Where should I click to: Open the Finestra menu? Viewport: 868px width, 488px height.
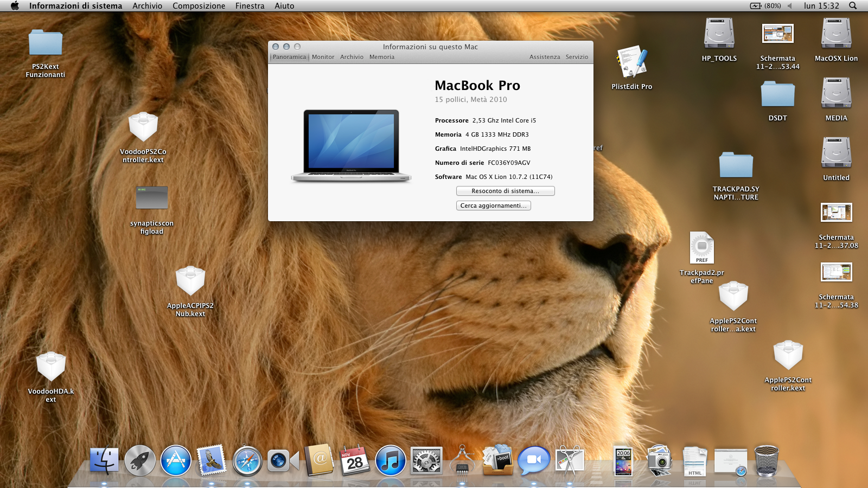pyautogui.click(x=250, y=6)
